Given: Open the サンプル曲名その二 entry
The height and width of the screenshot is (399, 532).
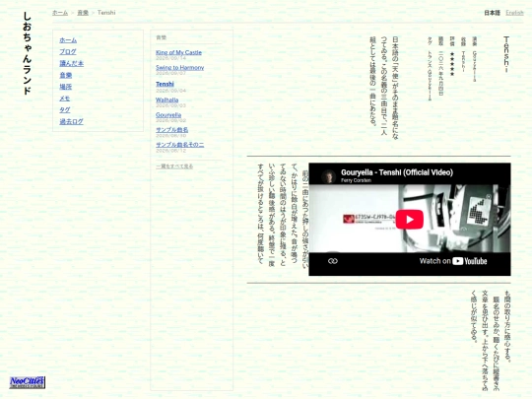Looking at the screenshot, I should coord(180,145).
